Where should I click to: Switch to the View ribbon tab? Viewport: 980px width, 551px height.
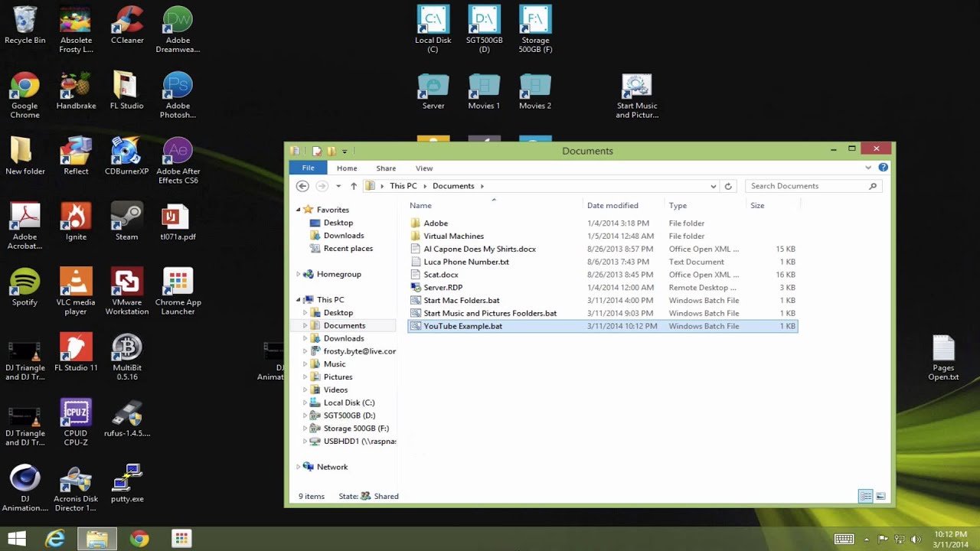coord(424,168)
